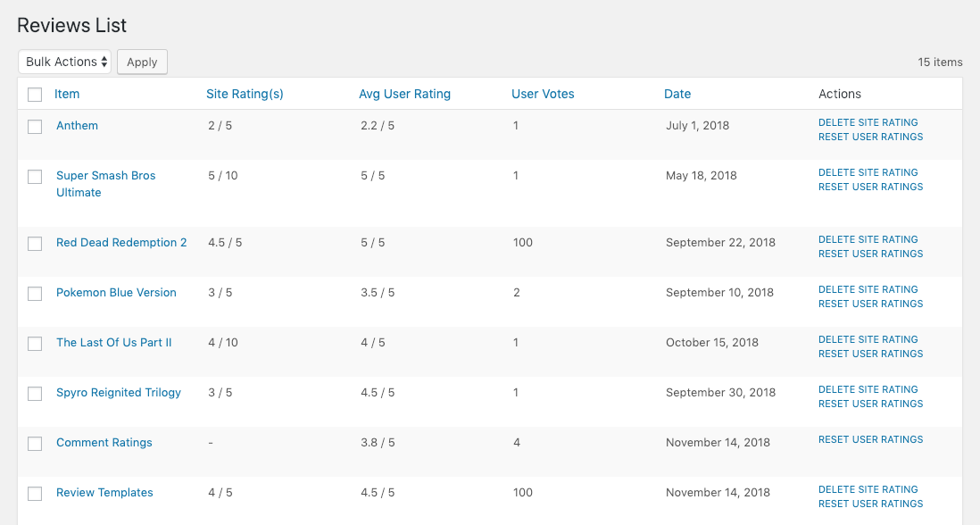
Task: Delete site rating for Anthem
Action: [x=868, y=123]
